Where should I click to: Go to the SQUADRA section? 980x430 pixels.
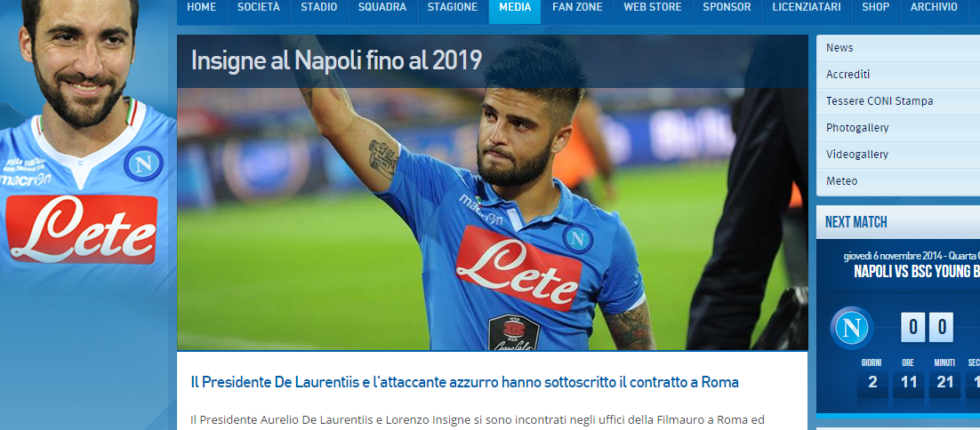pyautogui.click(x=382, y=8)
